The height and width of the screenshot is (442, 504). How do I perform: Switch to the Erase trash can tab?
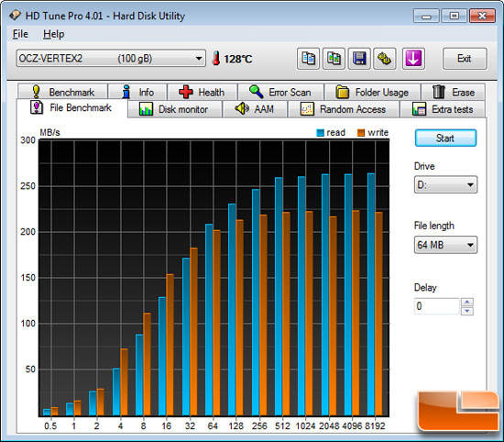[x=454, y=92]
